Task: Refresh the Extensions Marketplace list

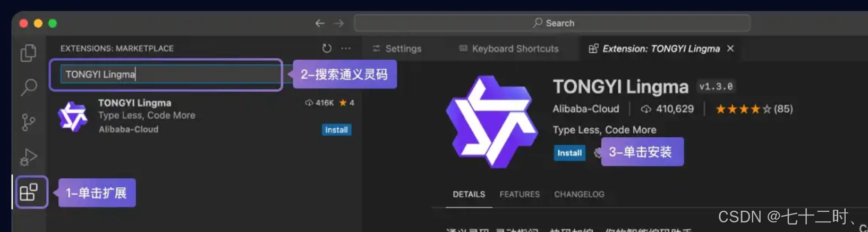Action: point(327,48)
